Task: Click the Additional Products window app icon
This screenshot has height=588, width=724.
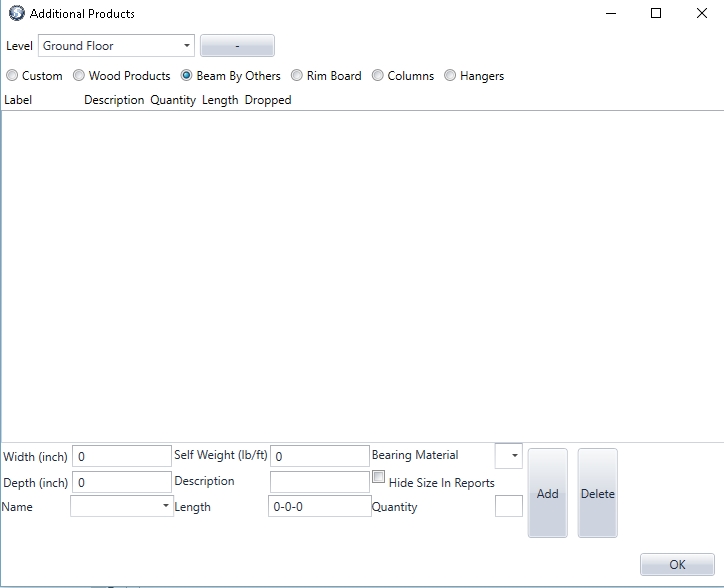Action: point(17,14)
